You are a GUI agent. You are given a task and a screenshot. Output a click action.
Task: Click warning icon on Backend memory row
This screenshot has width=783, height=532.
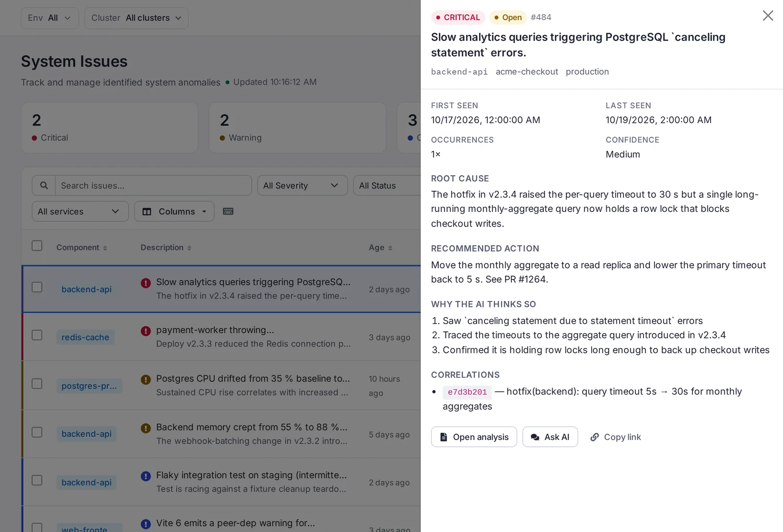tap(146, 428)
